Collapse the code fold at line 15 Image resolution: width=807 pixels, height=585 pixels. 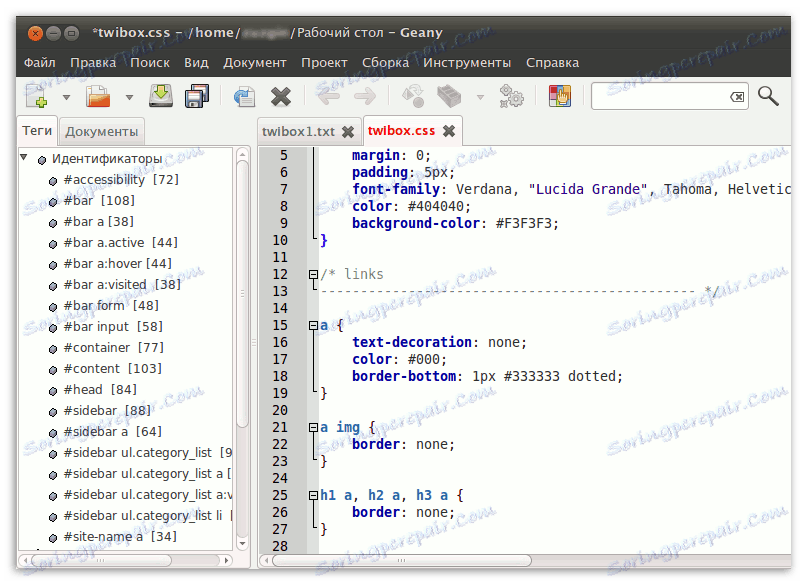[313, 326]
